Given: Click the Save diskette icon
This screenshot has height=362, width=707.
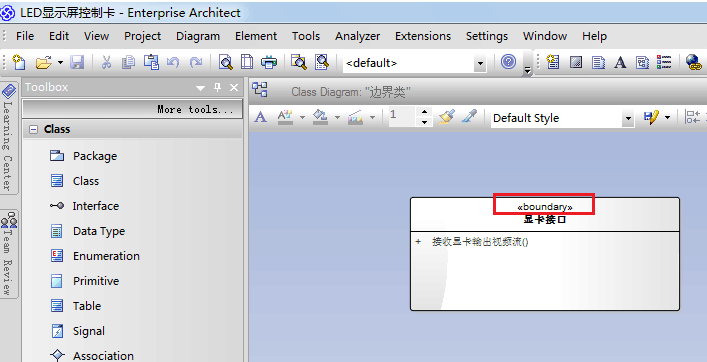Looking at the screenshot, I should tap(77, 62).
